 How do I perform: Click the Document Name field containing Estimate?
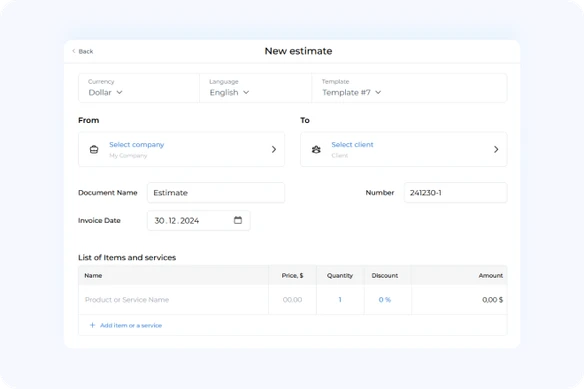pyautogui.click(x=216, y=193)
